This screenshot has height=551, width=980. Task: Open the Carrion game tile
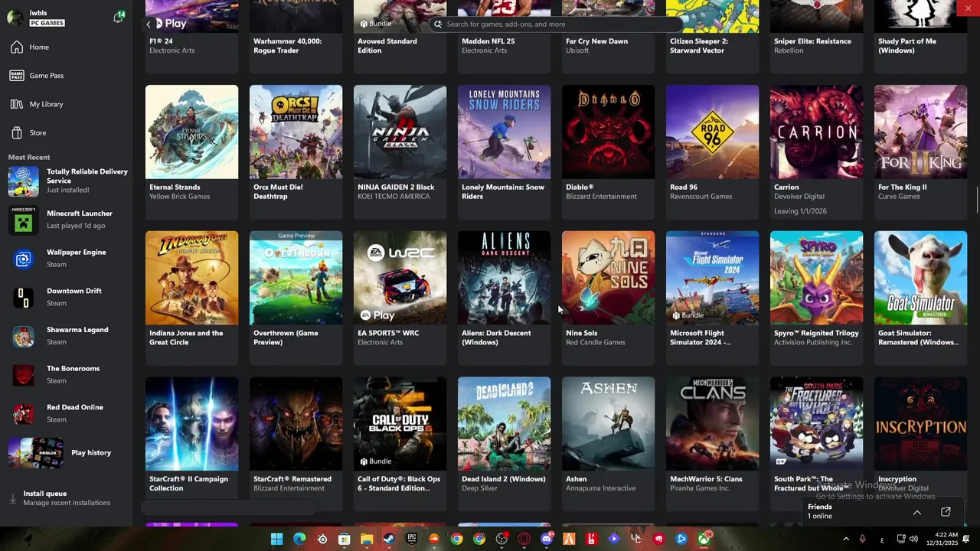click(x=816, y=151)
